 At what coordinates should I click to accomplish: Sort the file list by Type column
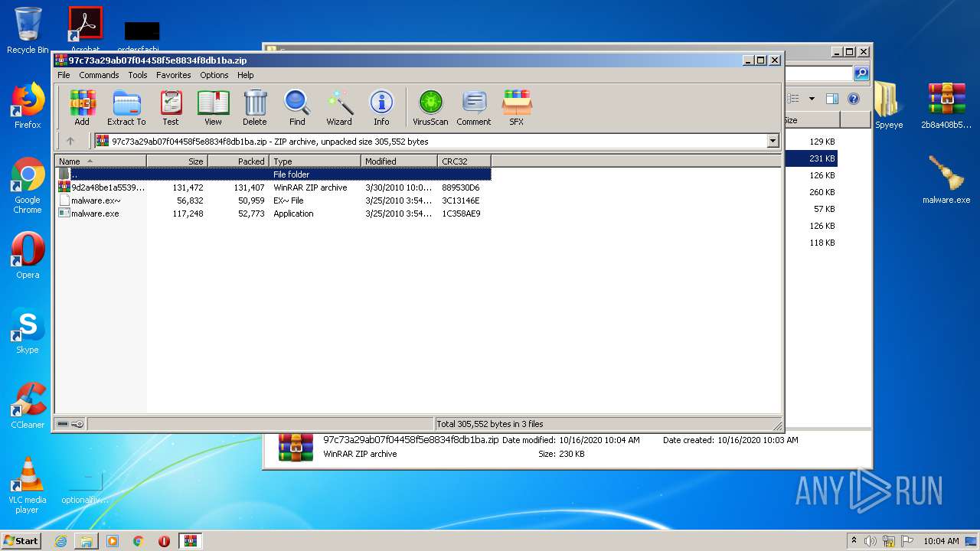(315, 161)
